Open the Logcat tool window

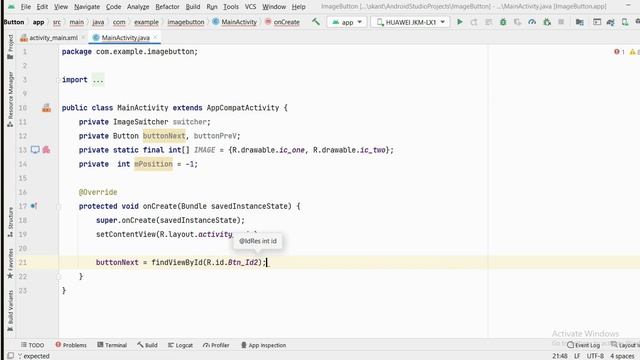click(180, 345)
